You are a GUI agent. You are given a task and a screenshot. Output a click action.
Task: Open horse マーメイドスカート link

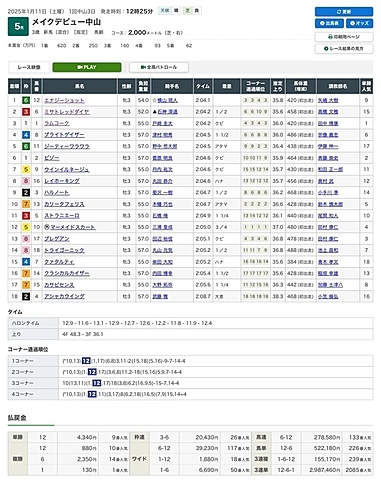pos(73,227)
